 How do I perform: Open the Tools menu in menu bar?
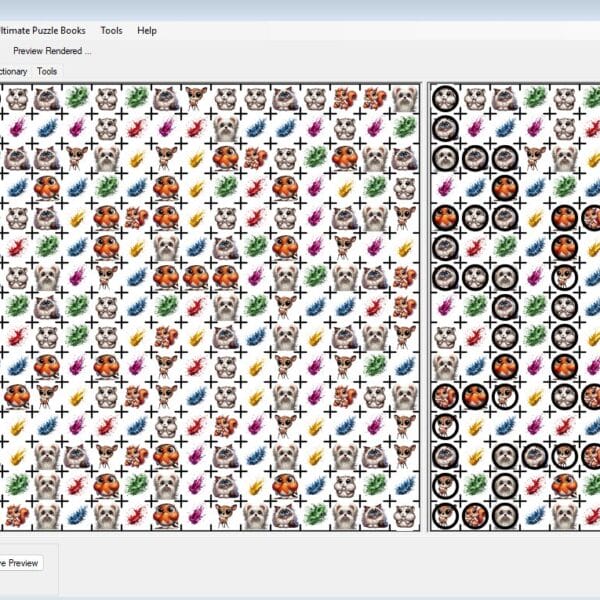click(111, 30)
